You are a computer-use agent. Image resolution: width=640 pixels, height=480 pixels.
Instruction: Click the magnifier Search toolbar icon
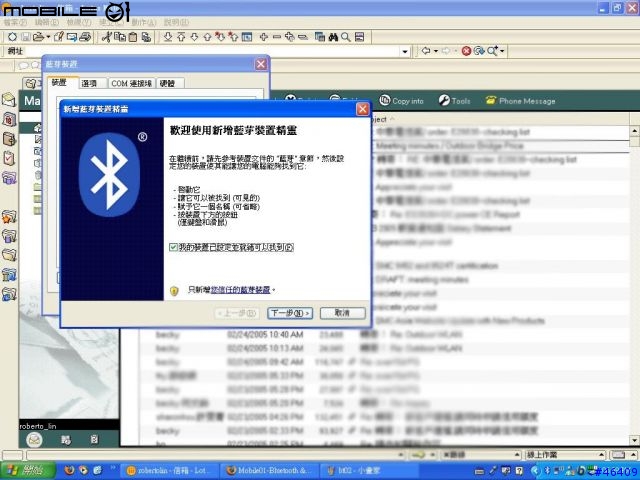click(x=346, y=37)
